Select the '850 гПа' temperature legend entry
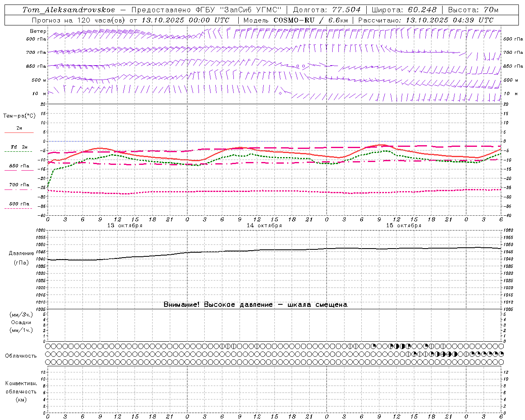525x420 pixels. coord(19,166)
